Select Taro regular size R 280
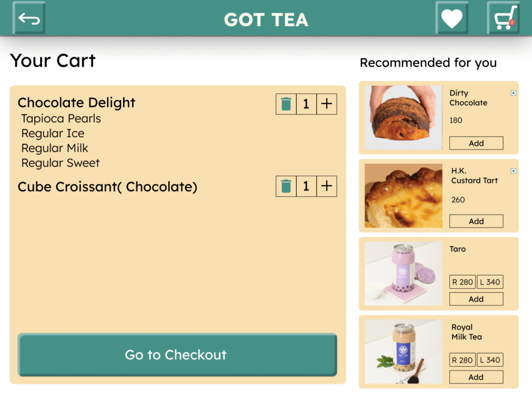This screenshot has height=399, width=532. point(462,282)
